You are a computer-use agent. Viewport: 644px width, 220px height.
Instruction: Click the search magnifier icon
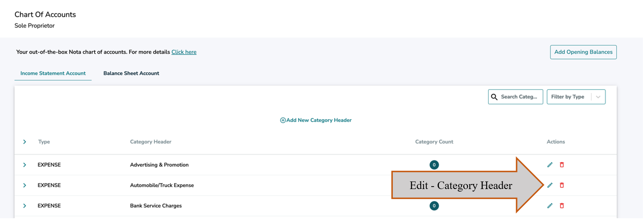pyautogui.click(x=494, y=97)
